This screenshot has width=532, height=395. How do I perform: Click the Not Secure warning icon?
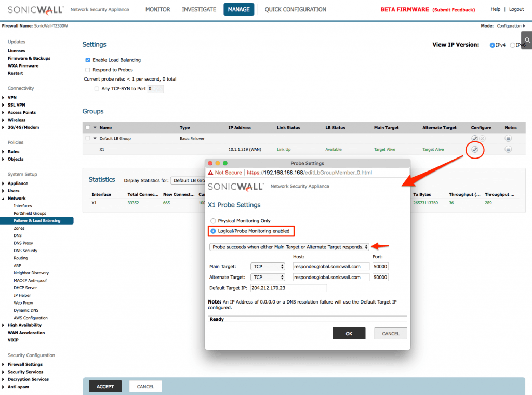pyautogui.click(x=210, y=173)
